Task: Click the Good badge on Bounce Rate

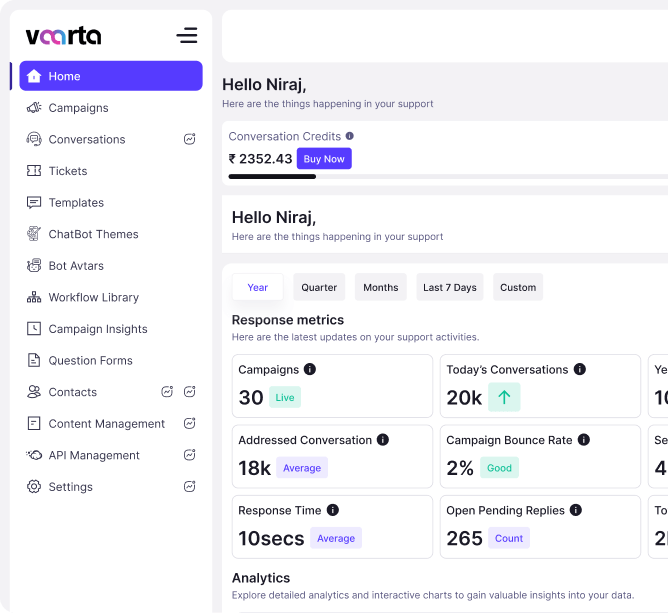Action: click(499, 467)
